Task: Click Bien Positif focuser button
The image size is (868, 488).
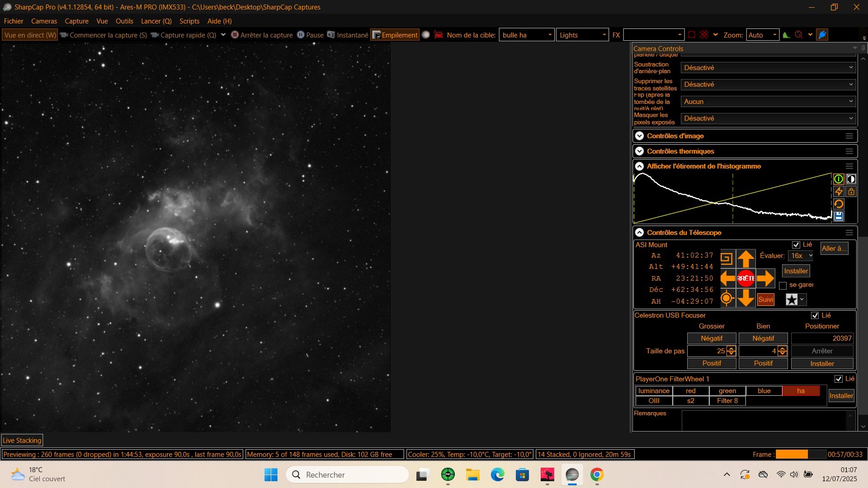Action: pyautogui.click(x=763, y=363)
